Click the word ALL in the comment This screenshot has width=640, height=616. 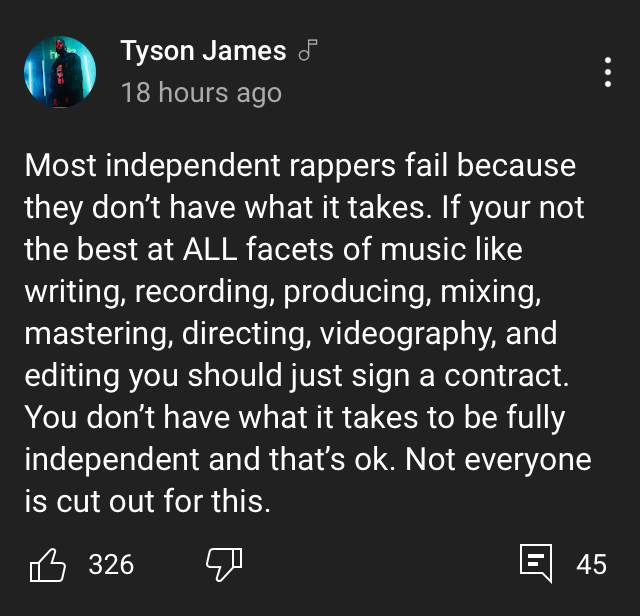click(x=210, y=249)
